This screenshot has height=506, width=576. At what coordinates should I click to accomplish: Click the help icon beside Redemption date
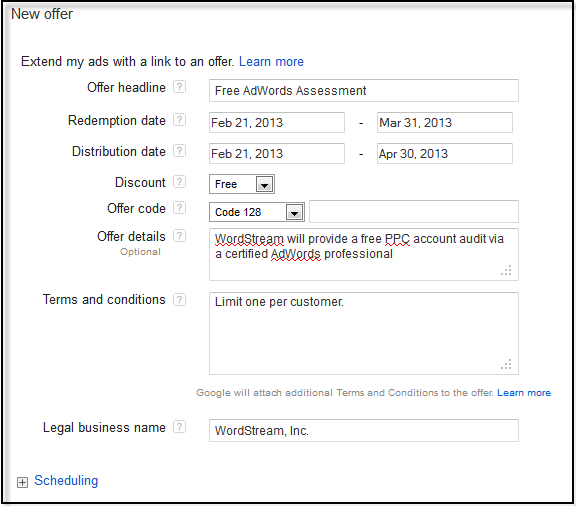point(179,120)
